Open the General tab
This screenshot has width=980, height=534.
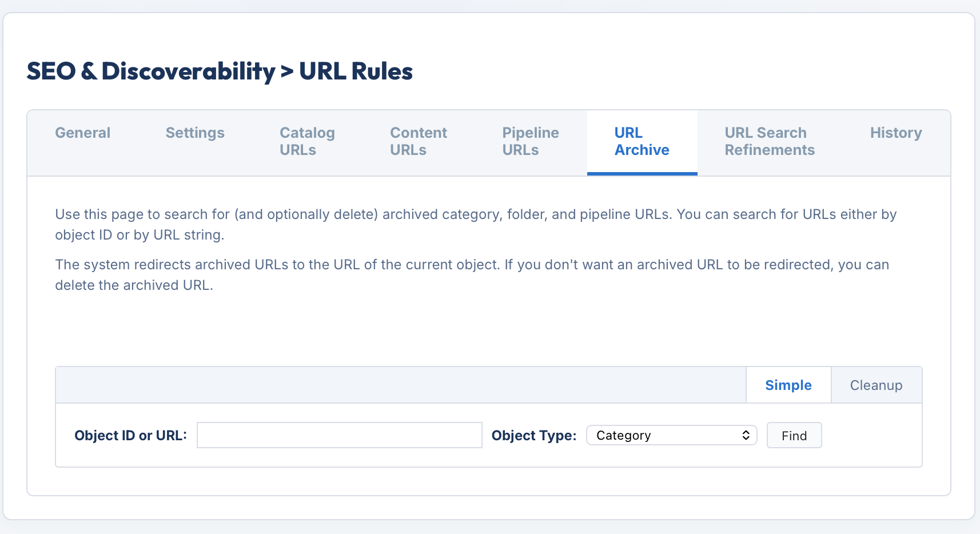(82, 133)
